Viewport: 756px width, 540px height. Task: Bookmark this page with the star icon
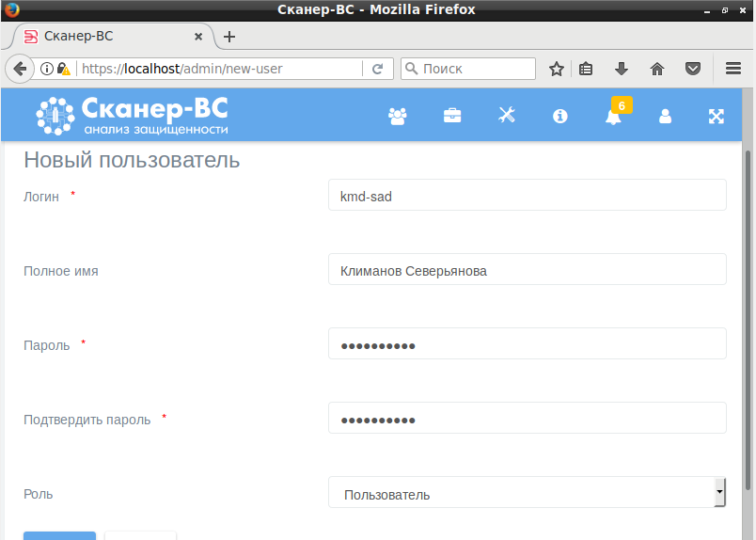click(557, 69)
